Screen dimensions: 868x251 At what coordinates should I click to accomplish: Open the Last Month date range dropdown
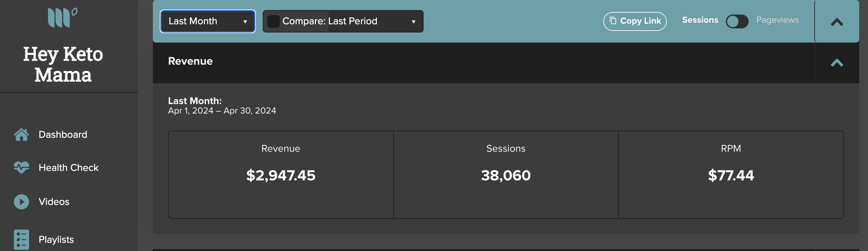coord(208,21)
